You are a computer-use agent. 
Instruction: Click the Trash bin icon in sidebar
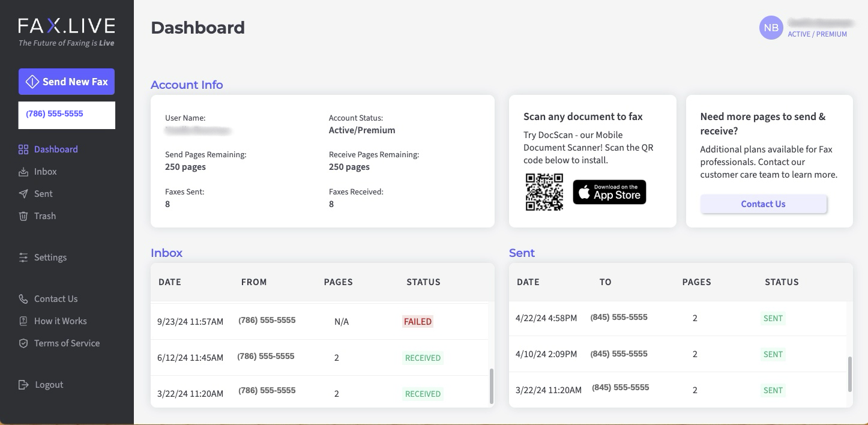(x=23, y=216)
